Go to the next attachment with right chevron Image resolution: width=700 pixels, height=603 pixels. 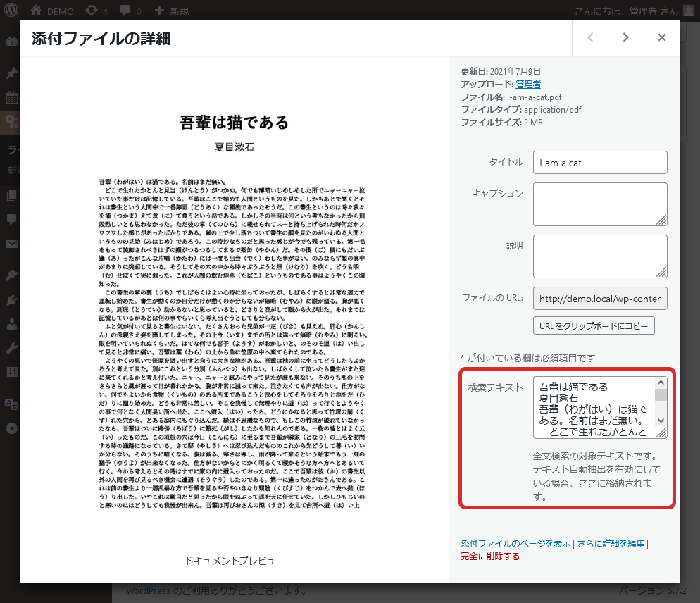[x=626, y=38]
